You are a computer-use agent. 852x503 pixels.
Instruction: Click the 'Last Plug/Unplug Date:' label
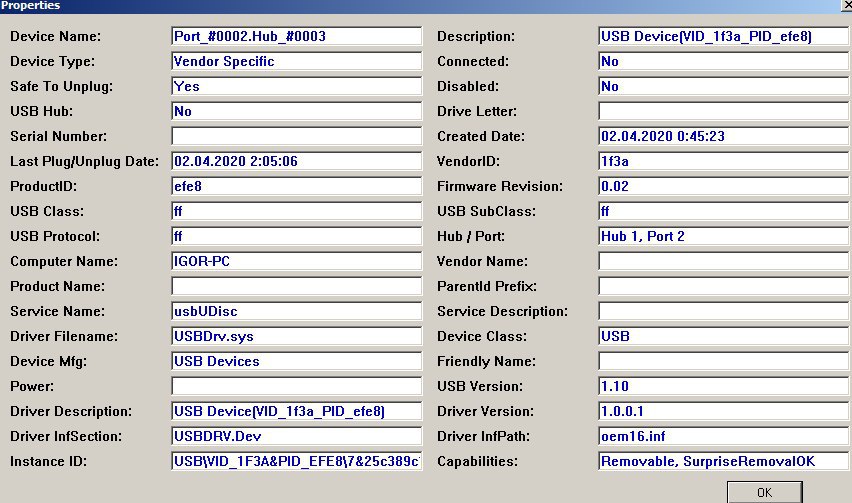coord(84,161)
